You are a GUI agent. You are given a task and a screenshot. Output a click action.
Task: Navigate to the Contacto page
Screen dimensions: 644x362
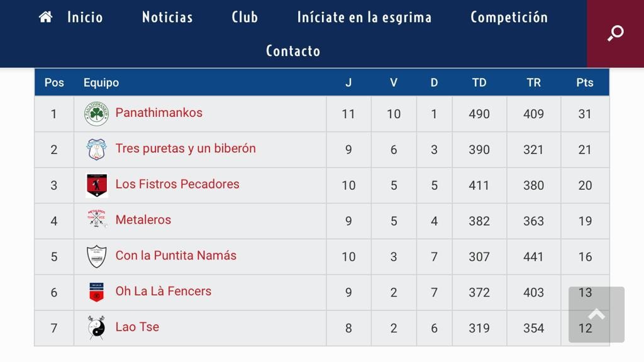pos(293,51)
